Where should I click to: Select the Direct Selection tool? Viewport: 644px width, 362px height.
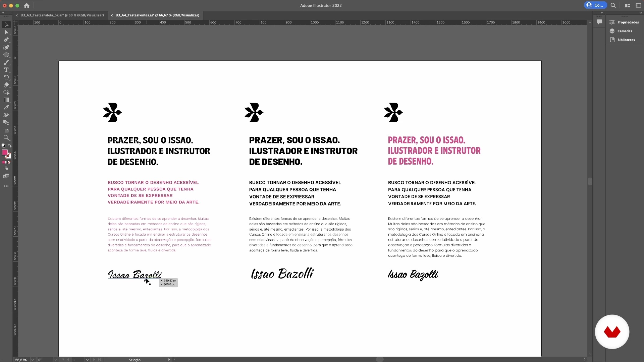6,32
